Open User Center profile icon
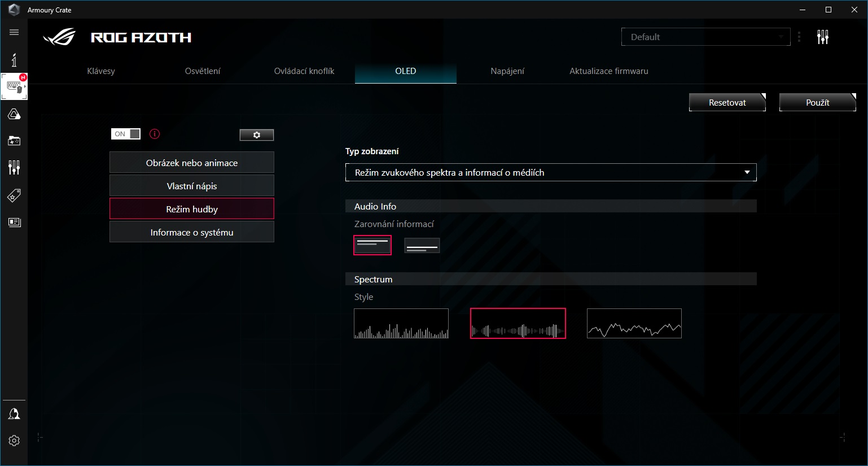 coord(14,414)
